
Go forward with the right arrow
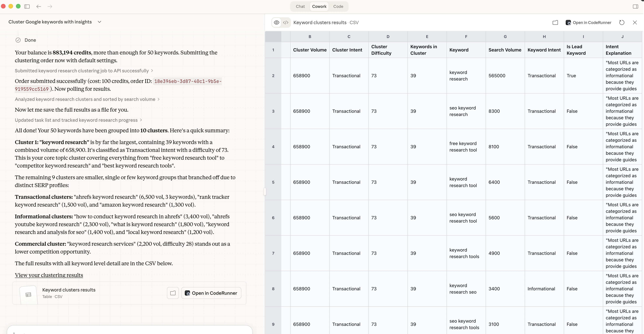(50, 7)
